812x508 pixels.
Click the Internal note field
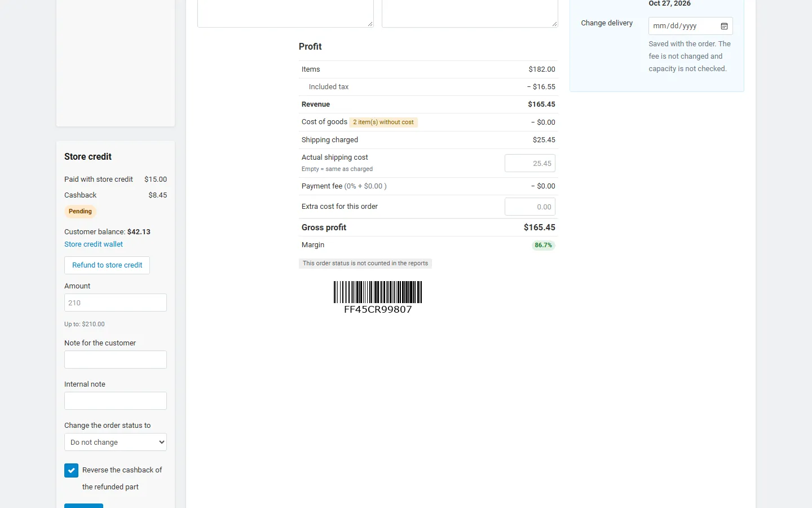(x=116, y=401)
